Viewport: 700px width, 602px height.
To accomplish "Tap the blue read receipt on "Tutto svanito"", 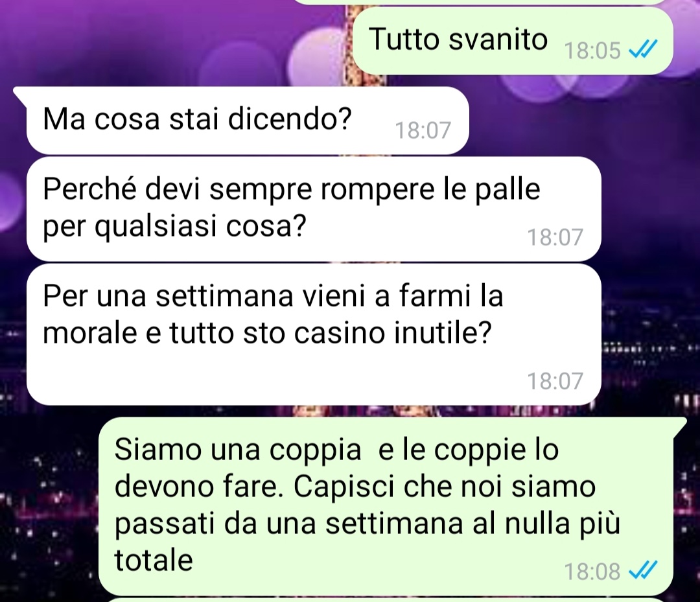I will [x=643, y=48].
